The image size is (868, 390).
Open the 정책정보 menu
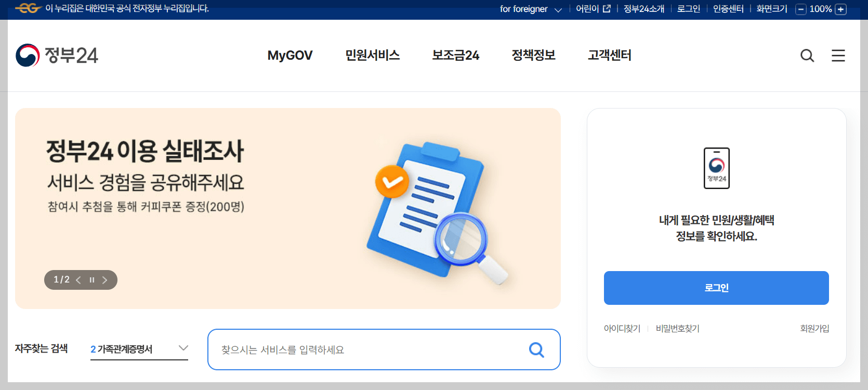[534, 55]
